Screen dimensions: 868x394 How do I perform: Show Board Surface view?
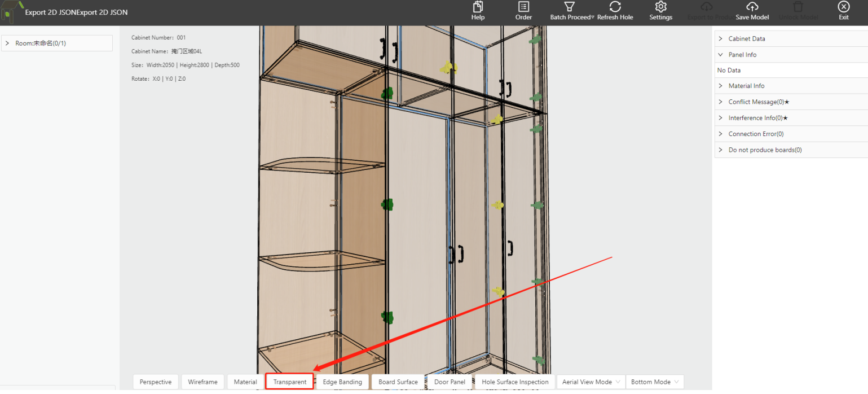click(x=398, y=382)
